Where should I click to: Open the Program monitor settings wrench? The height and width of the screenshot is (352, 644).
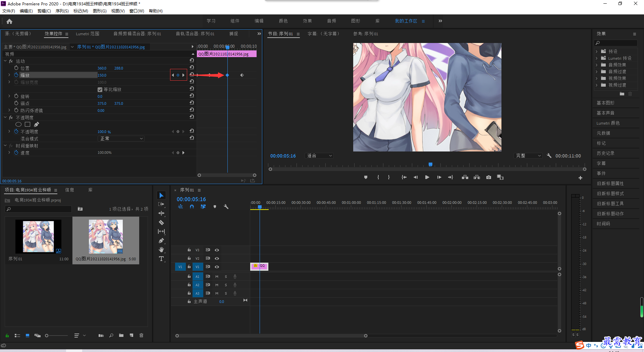pos(549,156)
